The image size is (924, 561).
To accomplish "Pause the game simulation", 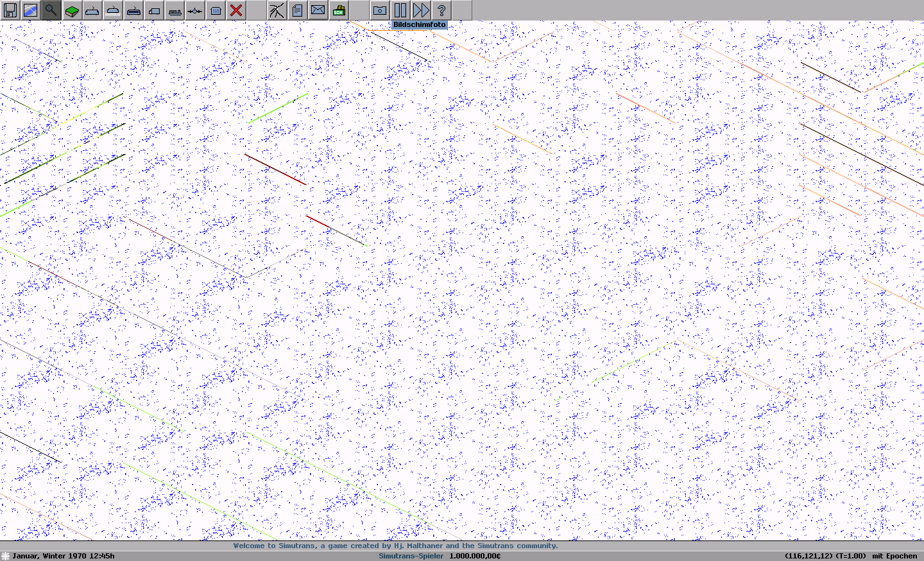I will [400, 10].
